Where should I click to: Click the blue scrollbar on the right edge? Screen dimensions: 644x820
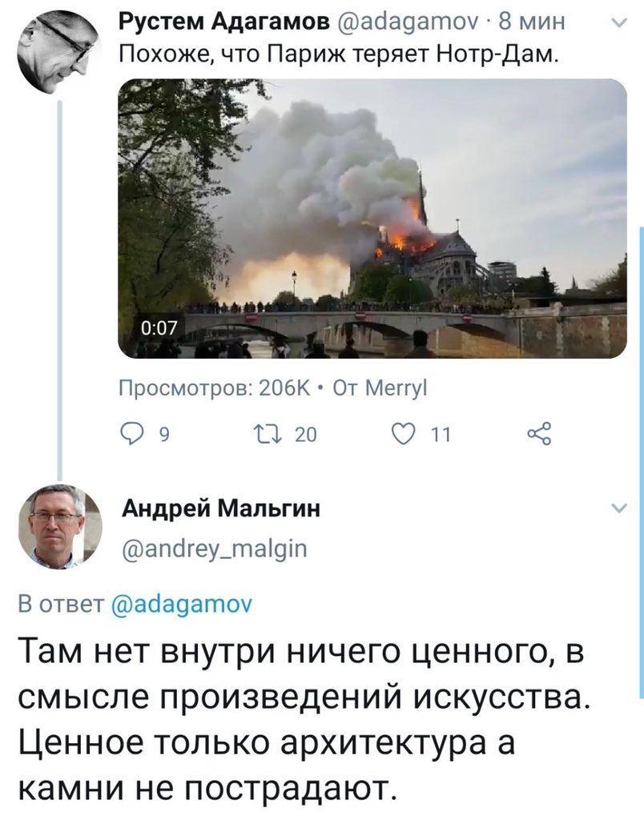pyautogui.click(x=642, y=463)
